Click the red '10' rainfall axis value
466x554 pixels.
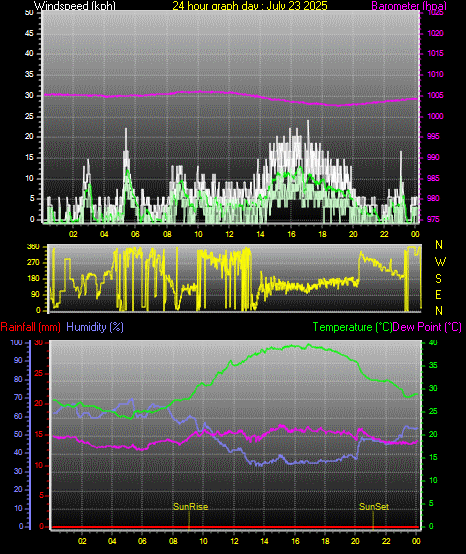coord(39,465)
